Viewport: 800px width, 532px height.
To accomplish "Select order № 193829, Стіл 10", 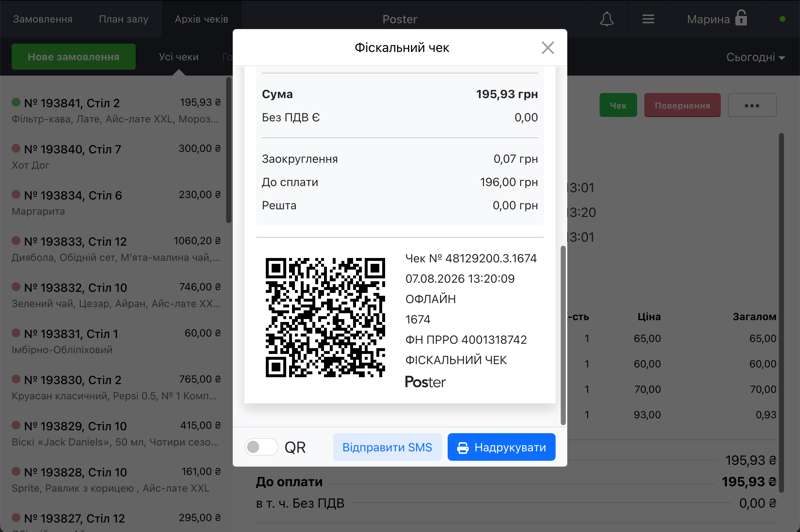I will point(116,434).
